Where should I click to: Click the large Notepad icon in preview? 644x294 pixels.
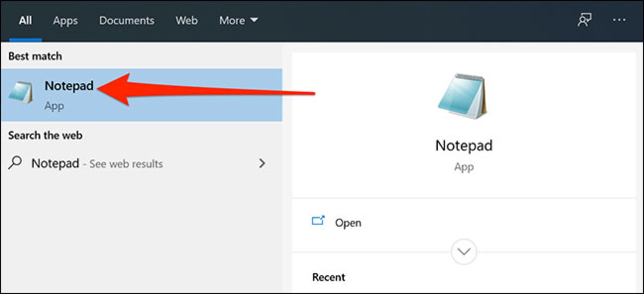click(x=463, y=96)
